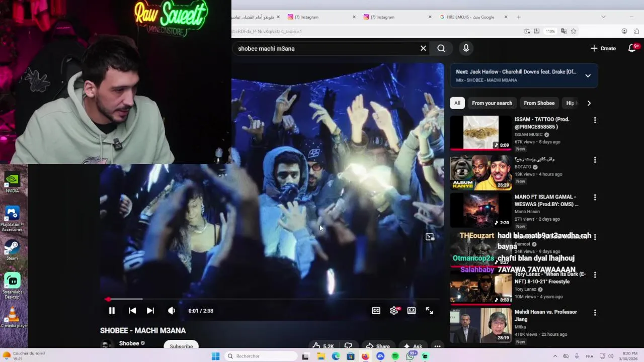
Task: Bookmark this page with the star
Action: pyautogui.click(x=573, y=31)
